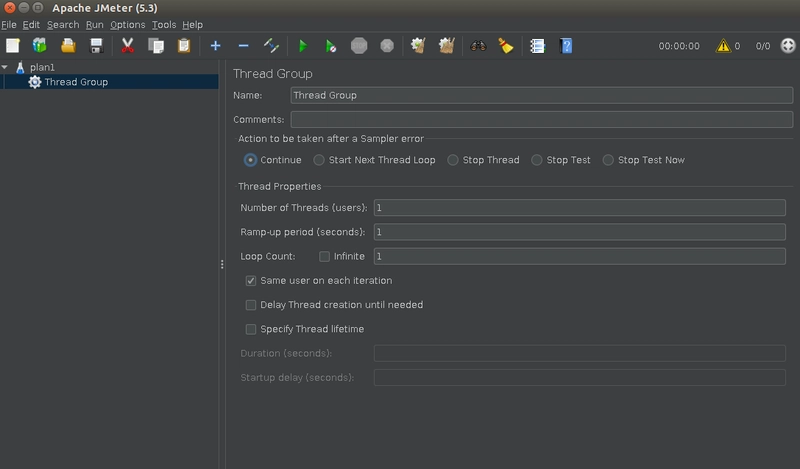Click the warning triangle log icon

(723, 46)
